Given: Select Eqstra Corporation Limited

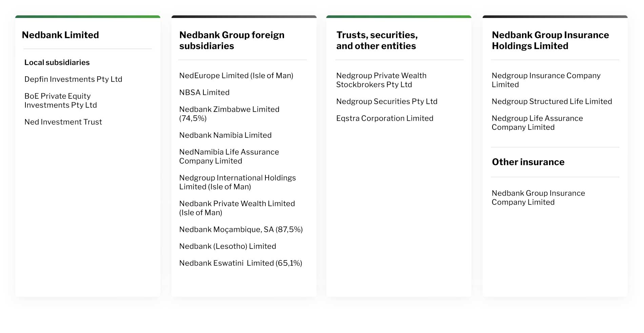Looking at the screenshot, I should coord(385,118).
